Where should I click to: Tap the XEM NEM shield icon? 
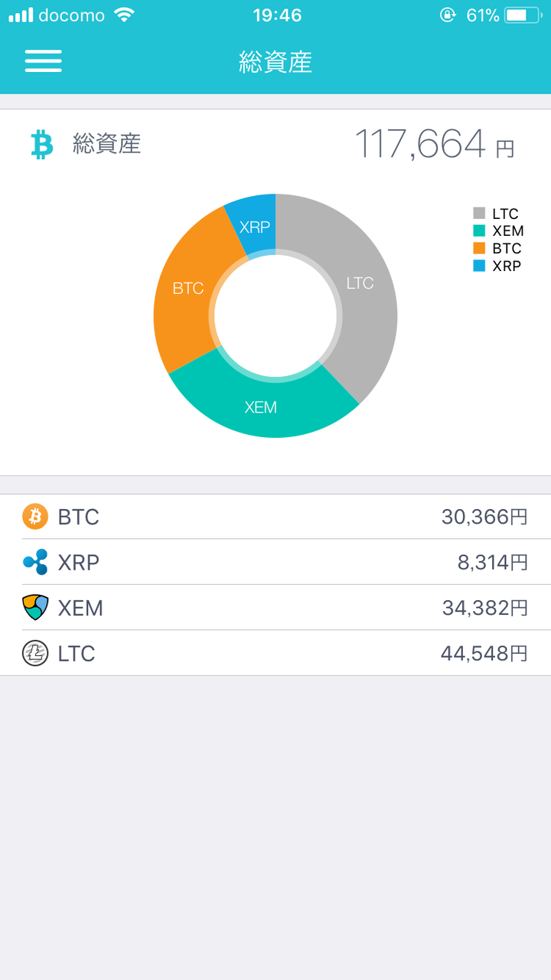tap(35, 607)
